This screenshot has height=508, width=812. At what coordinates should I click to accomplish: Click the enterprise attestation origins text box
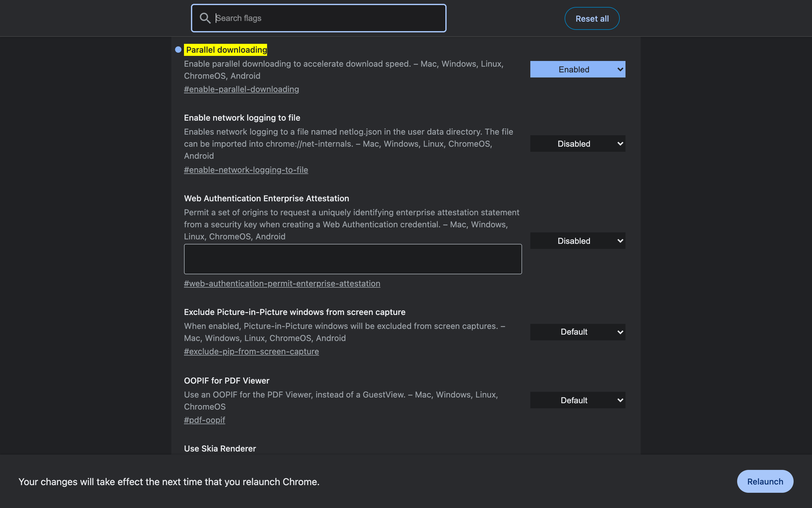[353, 259]
